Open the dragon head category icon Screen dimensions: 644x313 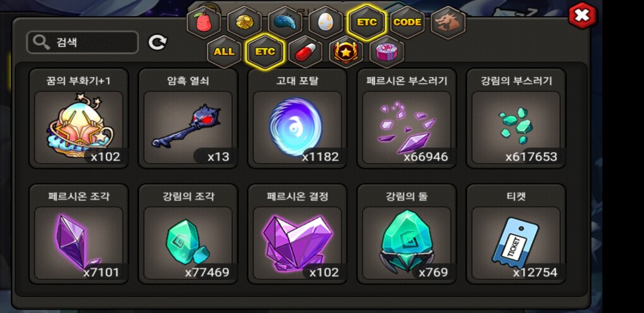coord(448,23)
